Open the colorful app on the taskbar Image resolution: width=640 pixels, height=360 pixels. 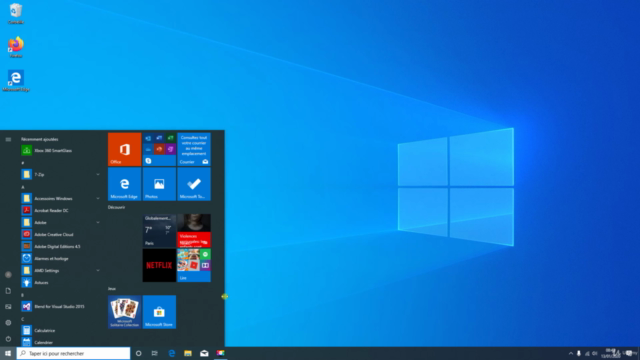pos(220,353)
